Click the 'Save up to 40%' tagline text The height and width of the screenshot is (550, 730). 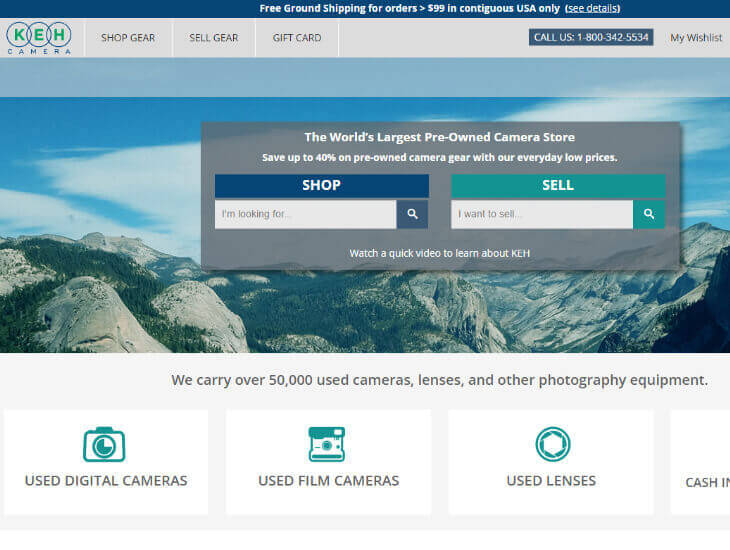tap(439, 158)
